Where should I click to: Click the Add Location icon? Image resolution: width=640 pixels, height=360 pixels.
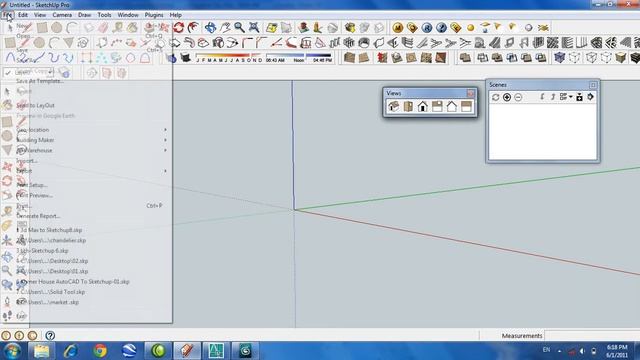coord(271,27)
